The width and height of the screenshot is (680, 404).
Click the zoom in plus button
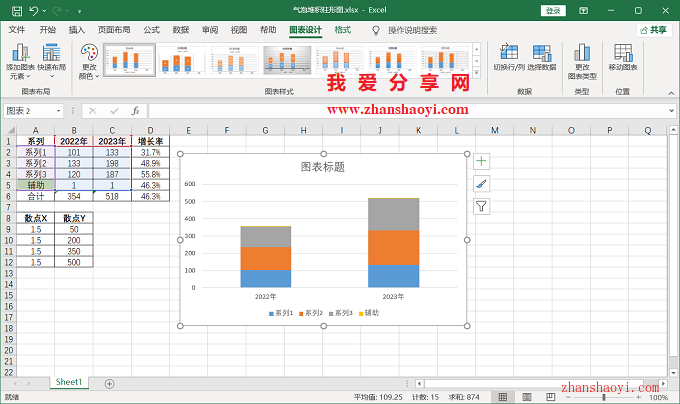coord(639,397)
